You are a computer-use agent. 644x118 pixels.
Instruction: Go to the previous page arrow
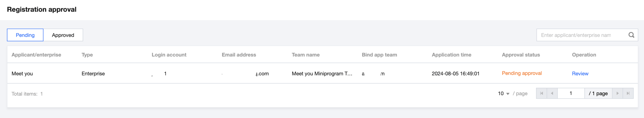coord(552,93)
